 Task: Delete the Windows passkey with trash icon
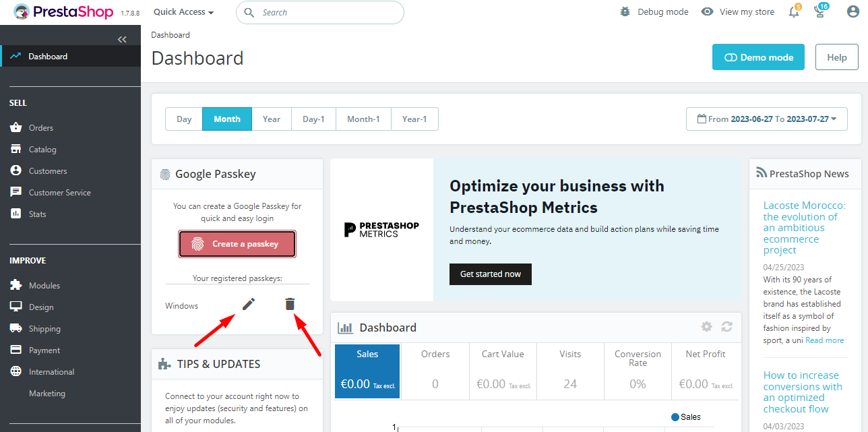290,304
